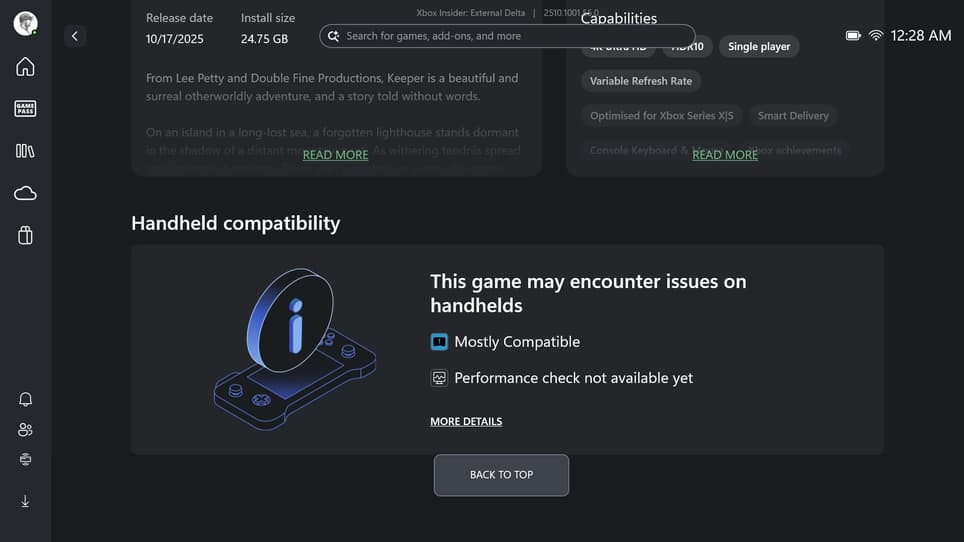Screen dimensions: 964x542
Task: Open the Store shopping bag icon
Action: coord(25,235)
